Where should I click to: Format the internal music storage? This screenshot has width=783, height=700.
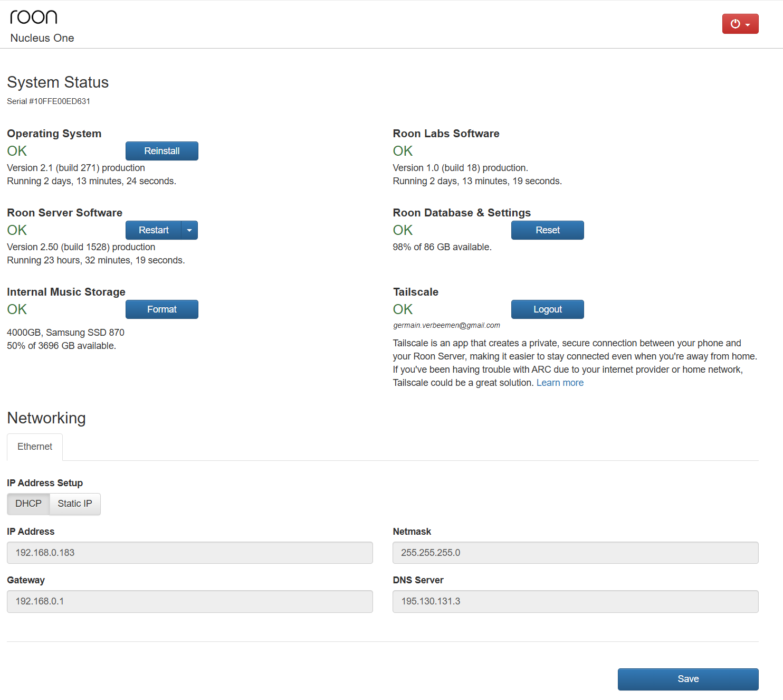[162, 309]
